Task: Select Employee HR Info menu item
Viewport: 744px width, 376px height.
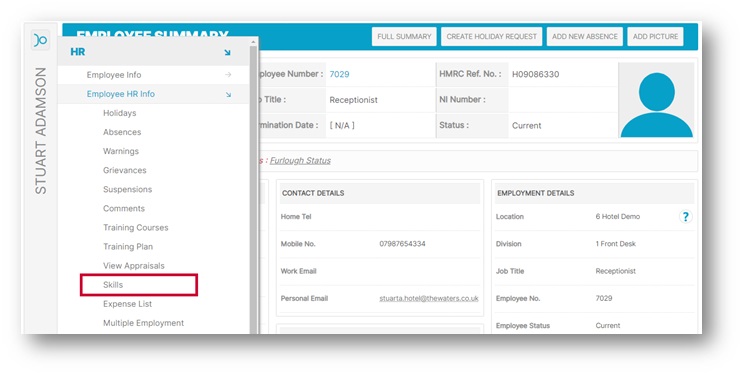Action: [121, 94]
